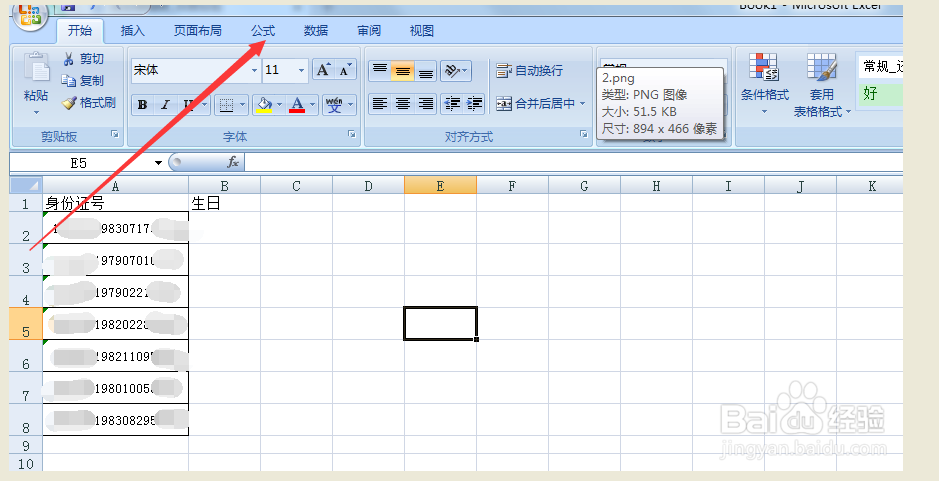Click the phonetic guide wén icon
This screenshot has height=481, width=939.
pyautogui.click(x=334, y=105)
